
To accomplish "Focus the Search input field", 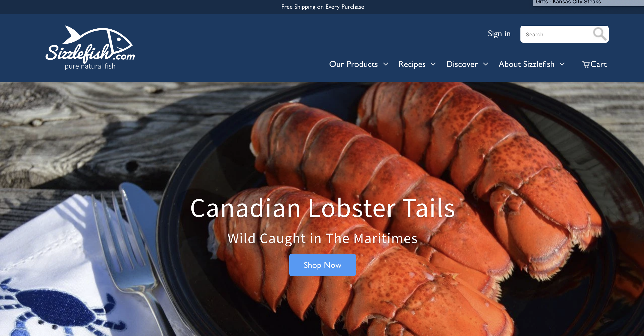I will coord(557,34).
